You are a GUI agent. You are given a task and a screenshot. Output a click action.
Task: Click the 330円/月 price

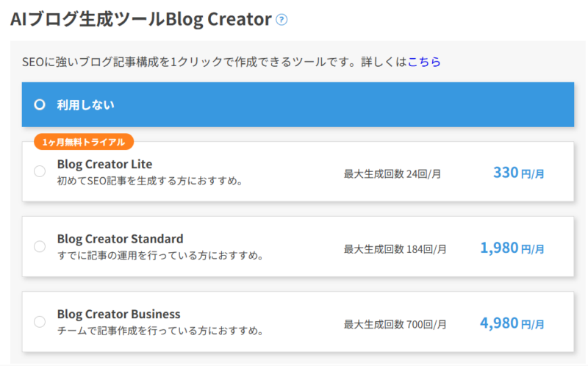518,173
